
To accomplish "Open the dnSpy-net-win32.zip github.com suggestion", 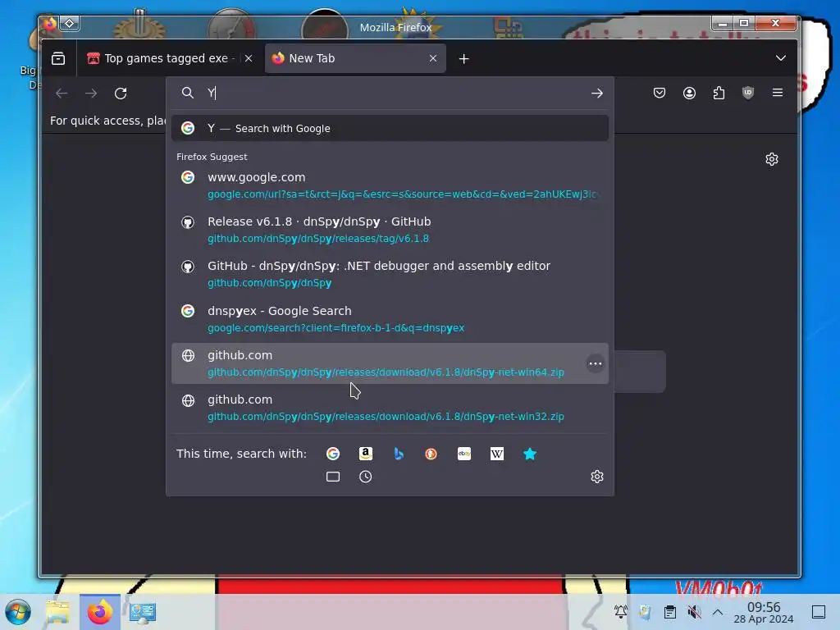I will pyautogui.click(x=390, y=409).
